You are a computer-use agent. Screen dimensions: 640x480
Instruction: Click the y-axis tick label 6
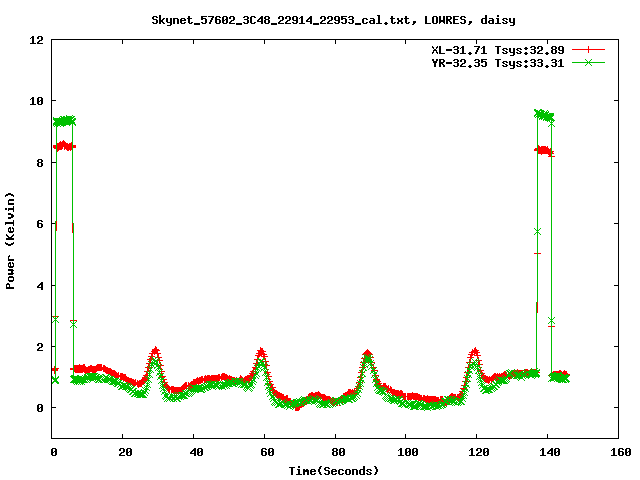[x=40, y=224]
